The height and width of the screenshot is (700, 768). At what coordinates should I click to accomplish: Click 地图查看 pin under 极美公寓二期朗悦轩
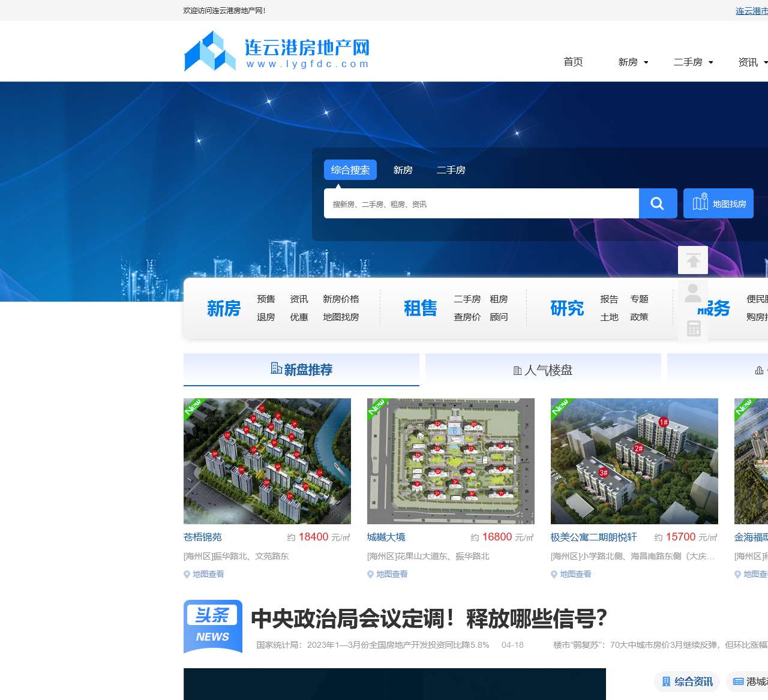[571, 574]
